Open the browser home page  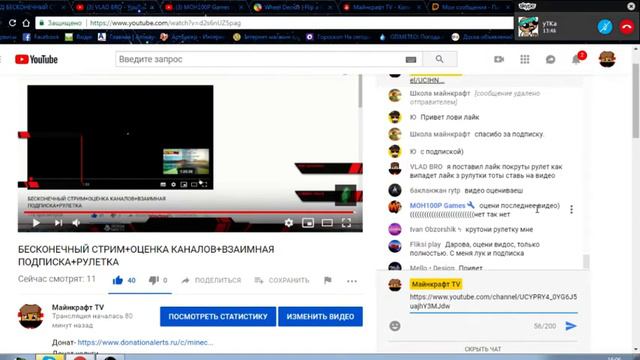coord(26,23)
